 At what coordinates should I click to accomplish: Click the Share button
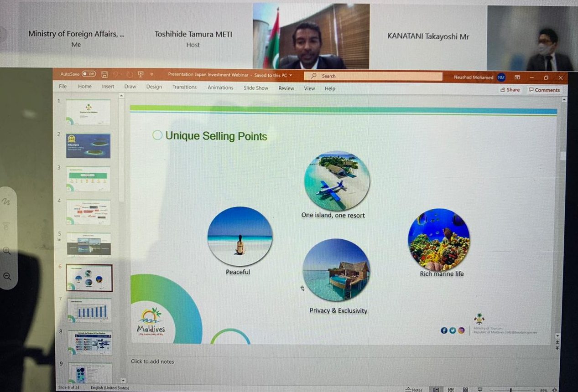510,90
